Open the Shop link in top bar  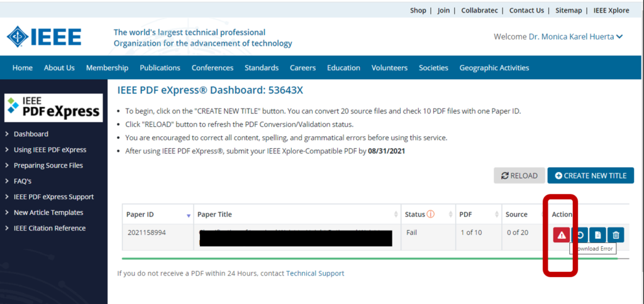(x=418, y=11)
